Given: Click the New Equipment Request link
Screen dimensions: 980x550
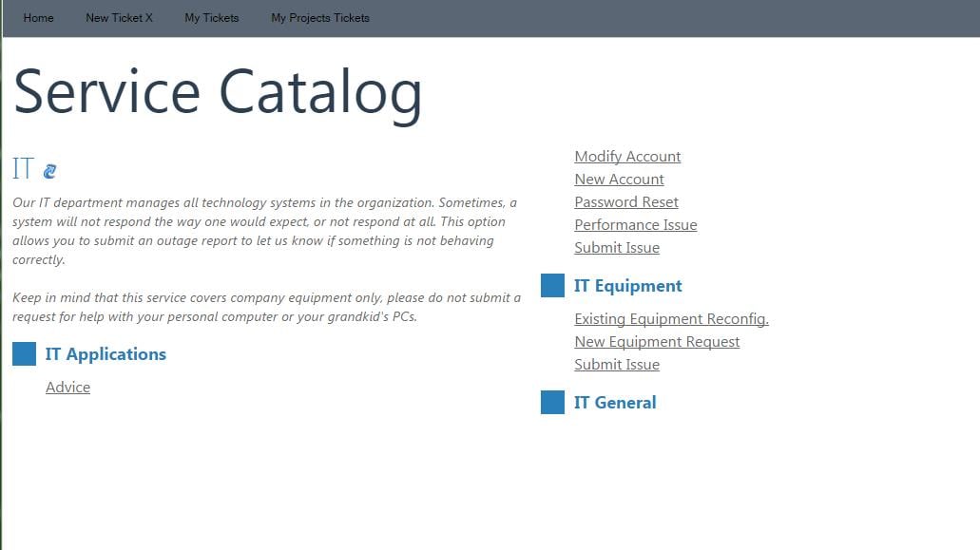Looking at the screenshot, I should 657,341.
